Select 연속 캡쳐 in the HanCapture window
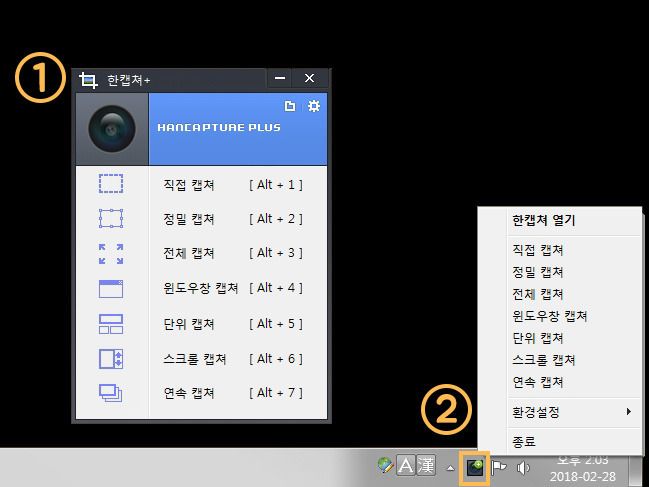The width and height of the screenshot is (649, 487). tap(189, 393)
